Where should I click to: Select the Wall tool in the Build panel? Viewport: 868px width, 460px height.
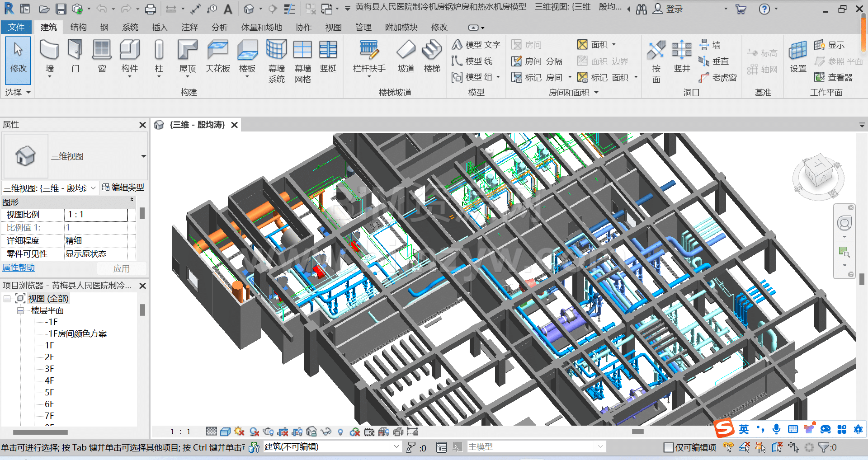click(49, 56)
